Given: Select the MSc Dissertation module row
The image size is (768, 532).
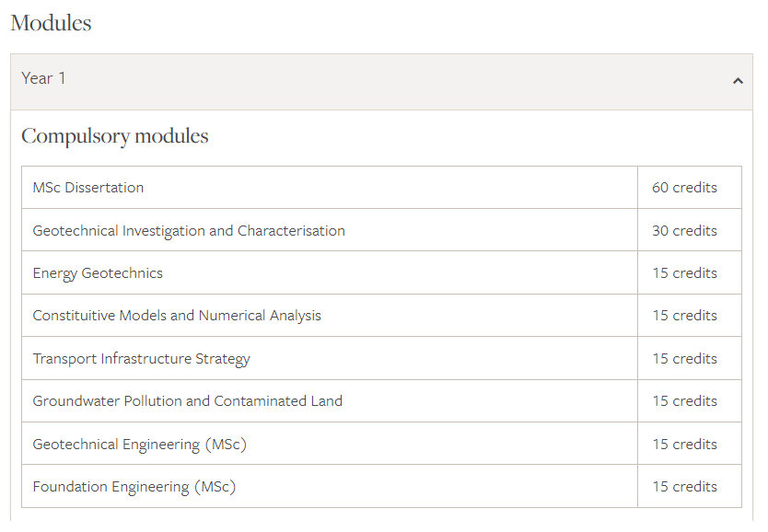Looking at the screenshot, I should (88, 188).
